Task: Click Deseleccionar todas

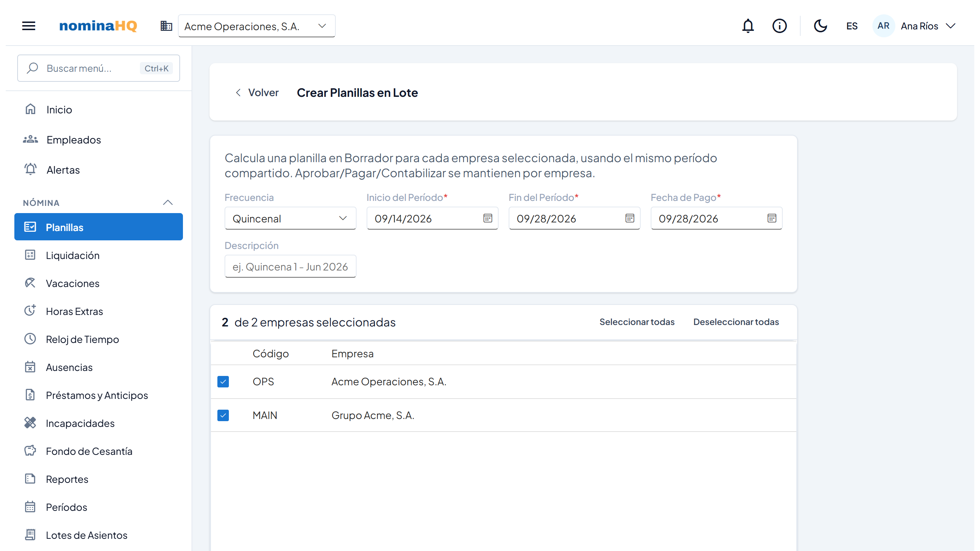Action: tap(736, 322)
